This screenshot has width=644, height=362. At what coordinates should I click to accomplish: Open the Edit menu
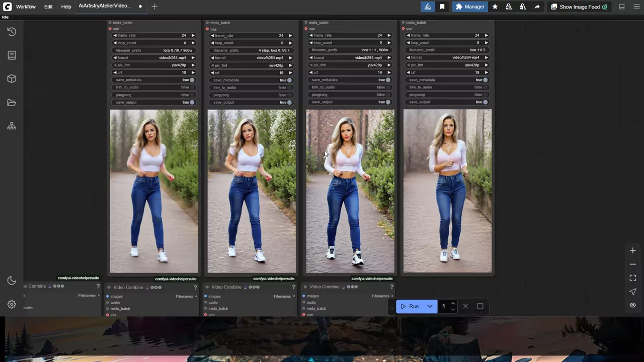(x=48, y=7)
